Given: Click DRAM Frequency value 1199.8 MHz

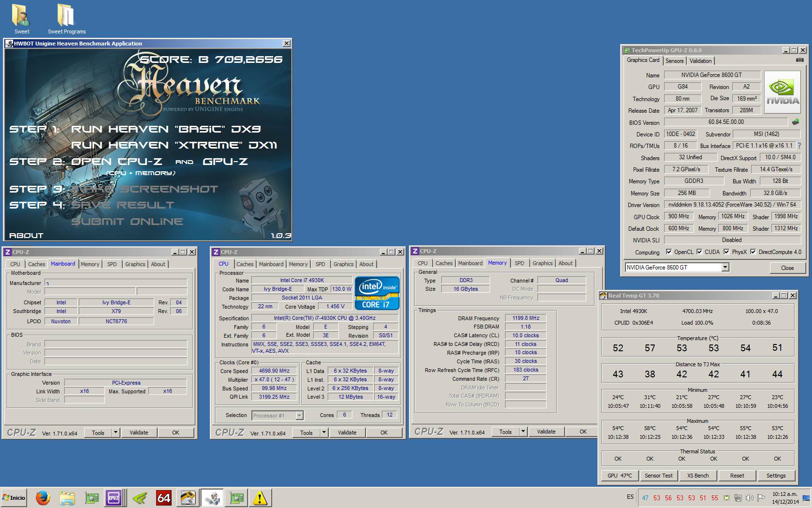Looking at the screenshot, I should [x=525, y=318].
